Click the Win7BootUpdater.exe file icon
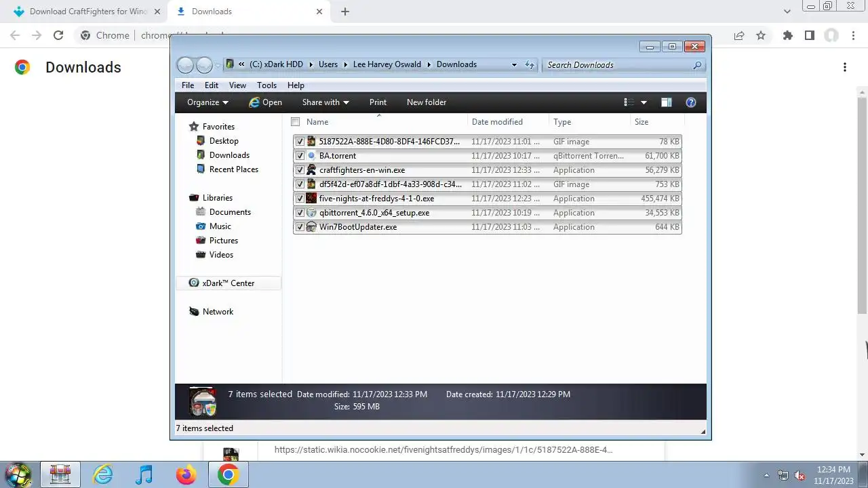Viewport: 868px width, 488px height. 311,227
